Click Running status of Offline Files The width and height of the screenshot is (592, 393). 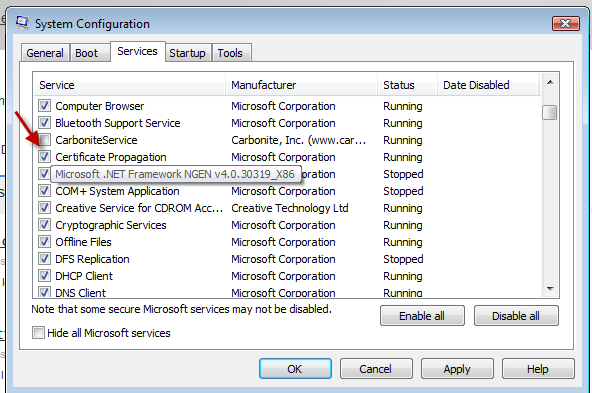pos(402,242)
